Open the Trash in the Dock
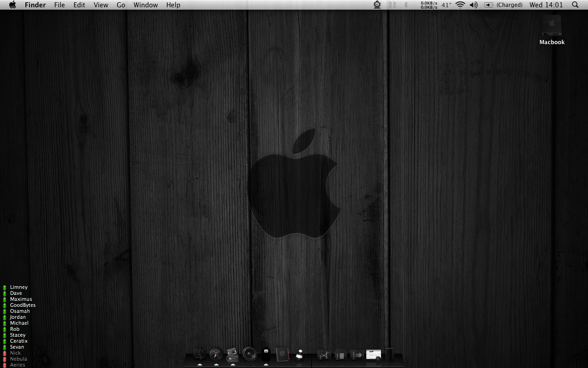 (390, 355)
